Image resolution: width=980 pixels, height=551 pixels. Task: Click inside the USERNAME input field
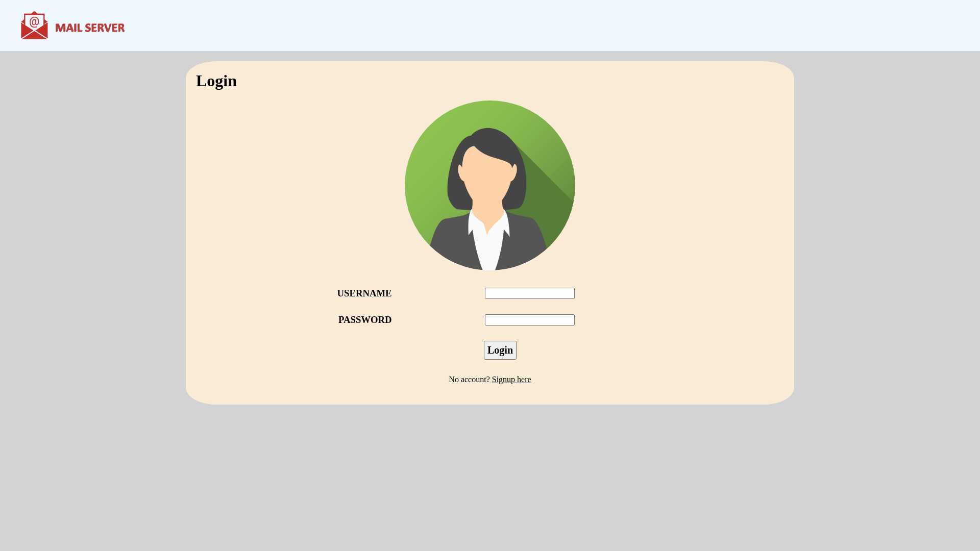click(529, 293)
